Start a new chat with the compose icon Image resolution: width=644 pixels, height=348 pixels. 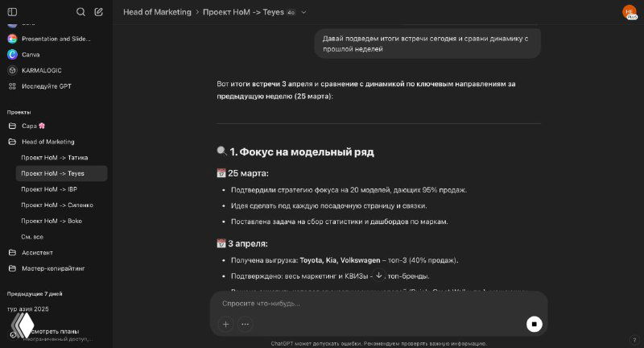pyautogui.click(x=98, y=12)
